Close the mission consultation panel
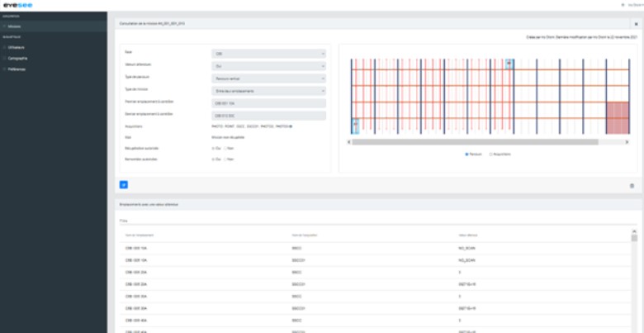Image resolution: width=644 pixels, height=333 pixels. coord(636,24)
